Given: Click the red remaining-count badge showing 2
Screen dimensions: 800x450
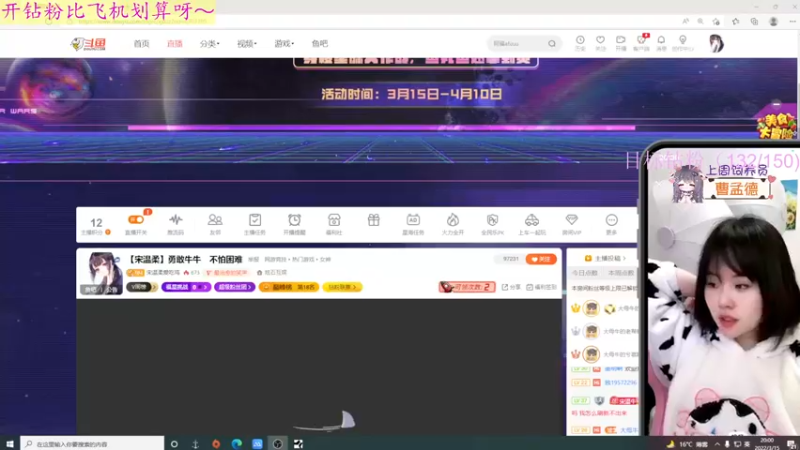Looking at the screenshot, I should coord(467,287).
